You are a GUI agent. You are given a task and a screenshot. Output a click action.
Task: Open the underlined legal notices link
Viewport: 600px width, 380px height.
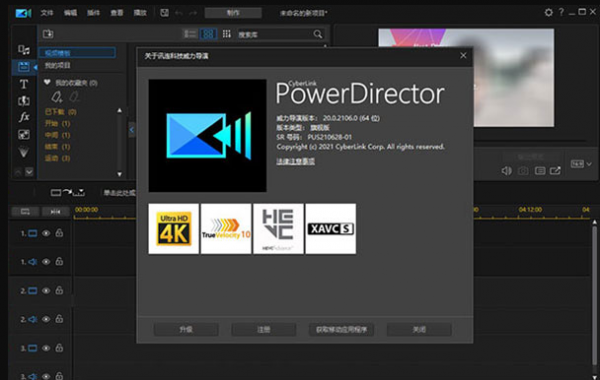click(x=295, y=161)
